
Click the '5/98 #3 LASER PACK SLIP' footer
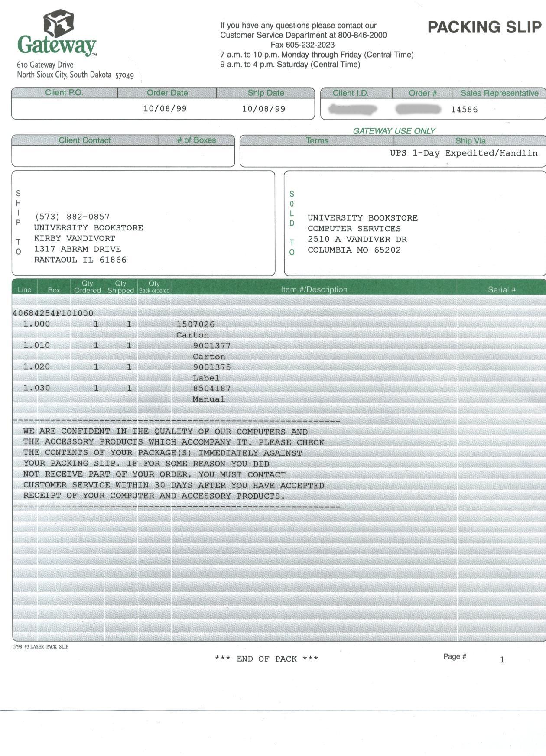tap(41, 647)
